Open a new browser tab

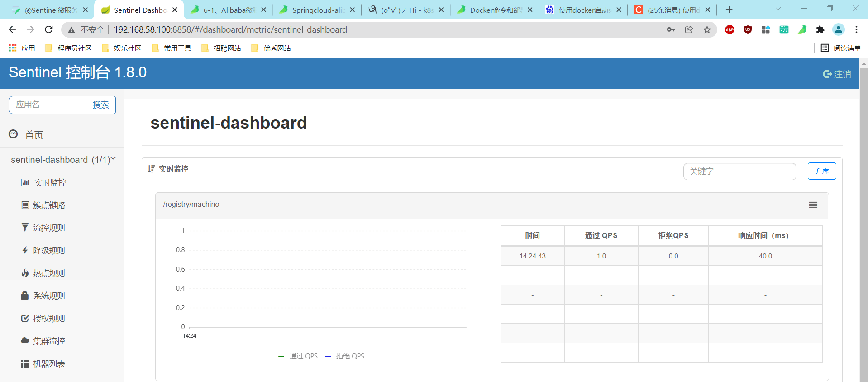tap(729, 10)
